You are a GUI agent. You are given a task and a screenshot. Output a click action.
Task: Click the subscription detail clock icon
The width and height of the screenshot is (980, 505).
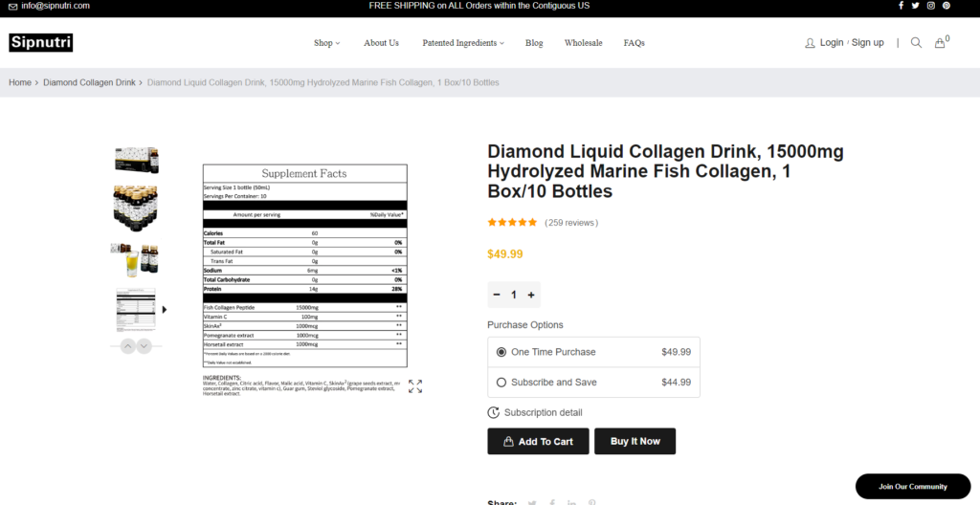(493, 412)
